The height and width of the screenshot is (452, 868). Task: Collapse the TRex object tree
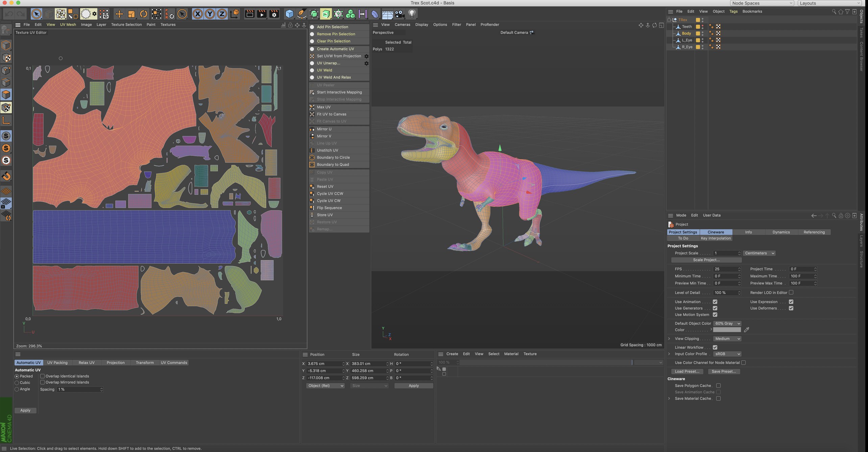(669, 20)
